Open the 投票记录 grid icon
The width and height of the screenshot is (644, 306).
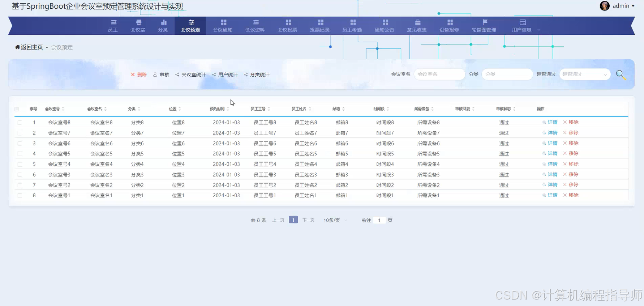point(321,22)
